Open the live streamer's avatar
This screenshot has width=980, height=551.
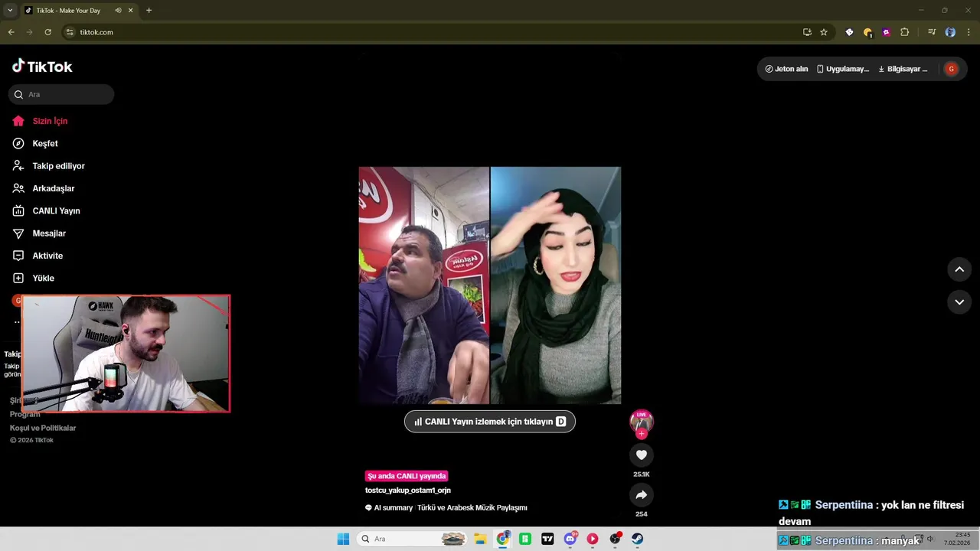[642, 422]
